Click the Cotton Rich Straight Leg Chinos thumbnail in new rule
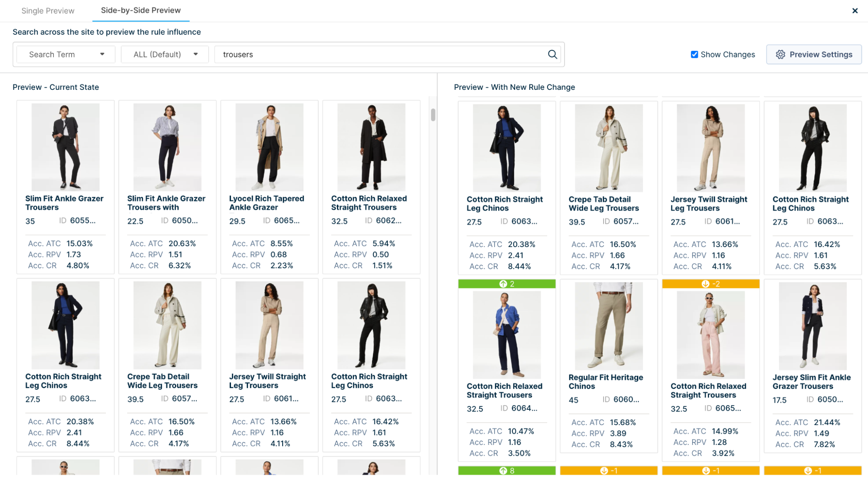868x491 pixels. [x=507, y=146]
